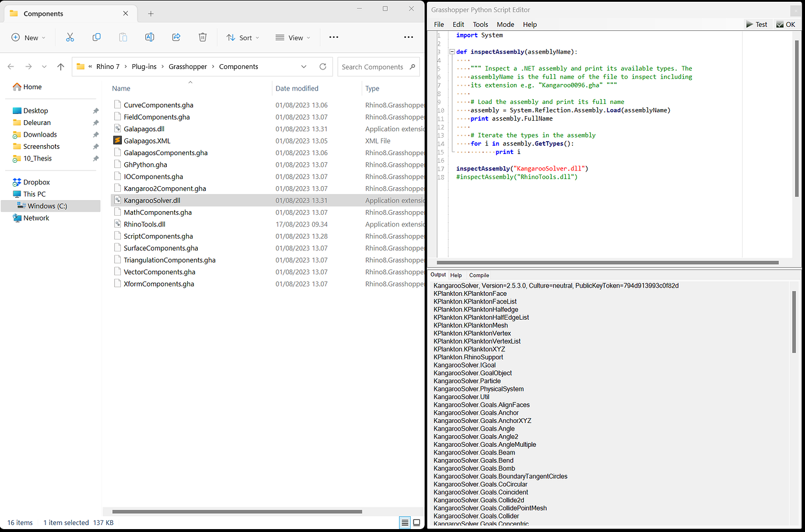Image resolution: width=805 pixels, height=532 pixels.
Task: Select the Cut icon in Explorer toolbar
Action: (70, 37)
